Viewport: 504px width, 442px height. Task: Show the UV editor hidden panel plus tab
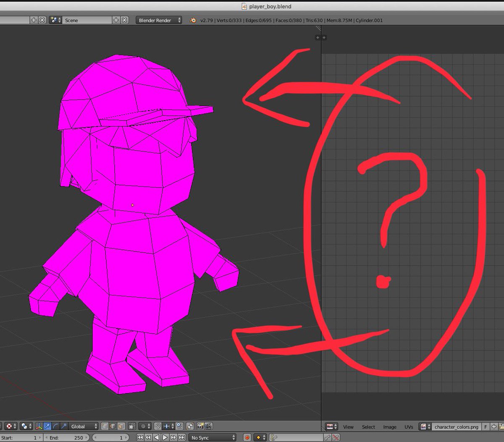(324, 38)
